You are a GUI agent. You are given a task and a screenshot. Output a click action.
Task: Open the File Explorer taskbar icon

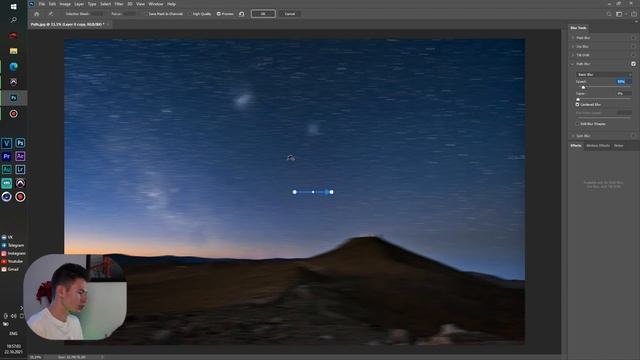coord(13,51)
